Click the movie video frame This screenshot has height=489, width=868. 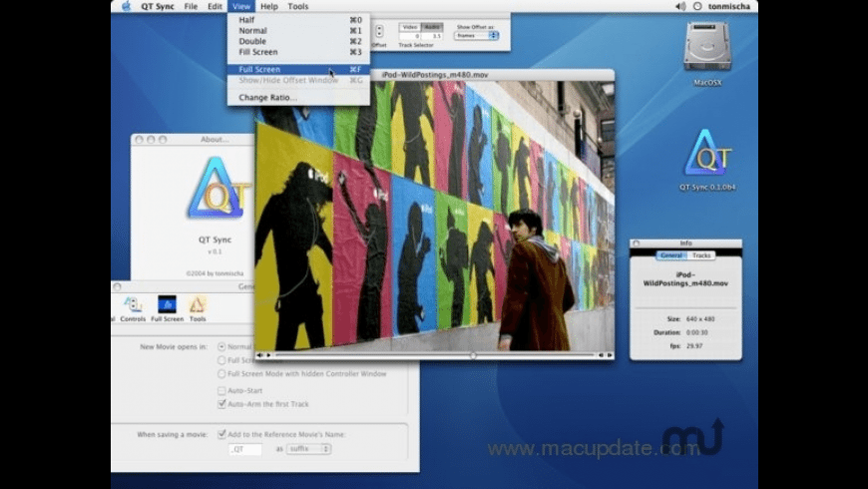(435, 216)
